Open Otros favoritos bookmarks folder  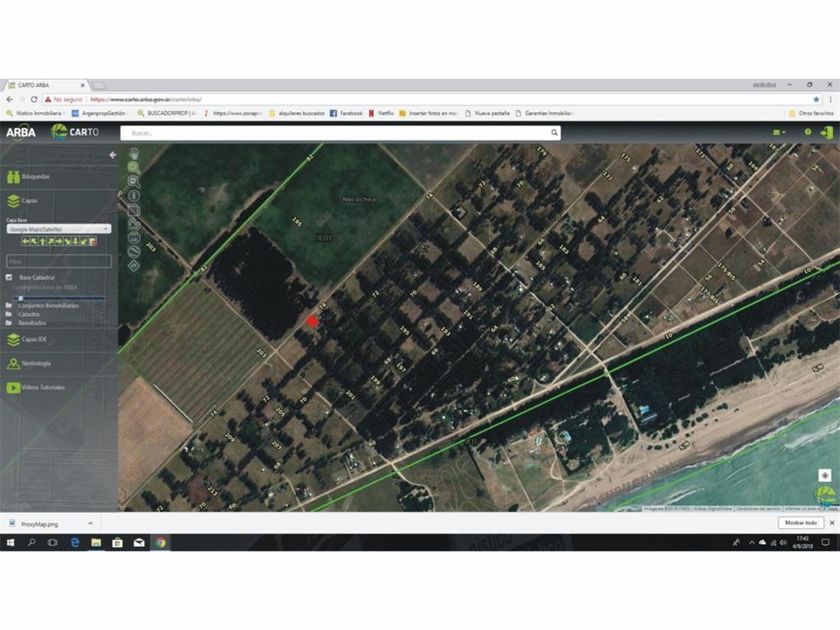(x=811, y=114)
